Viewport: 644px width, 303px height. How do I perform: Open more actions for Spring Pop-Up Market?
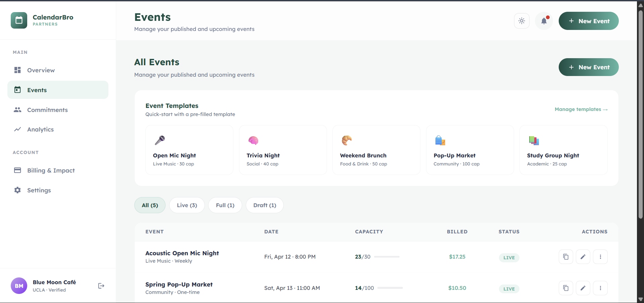point(601,288)
